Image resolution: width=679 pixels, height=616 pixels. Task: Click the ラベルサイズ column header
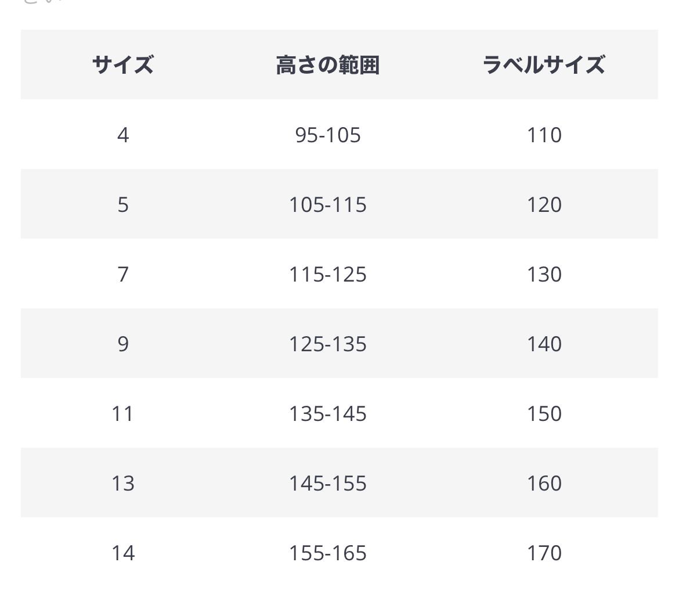(x=544, y=64)
